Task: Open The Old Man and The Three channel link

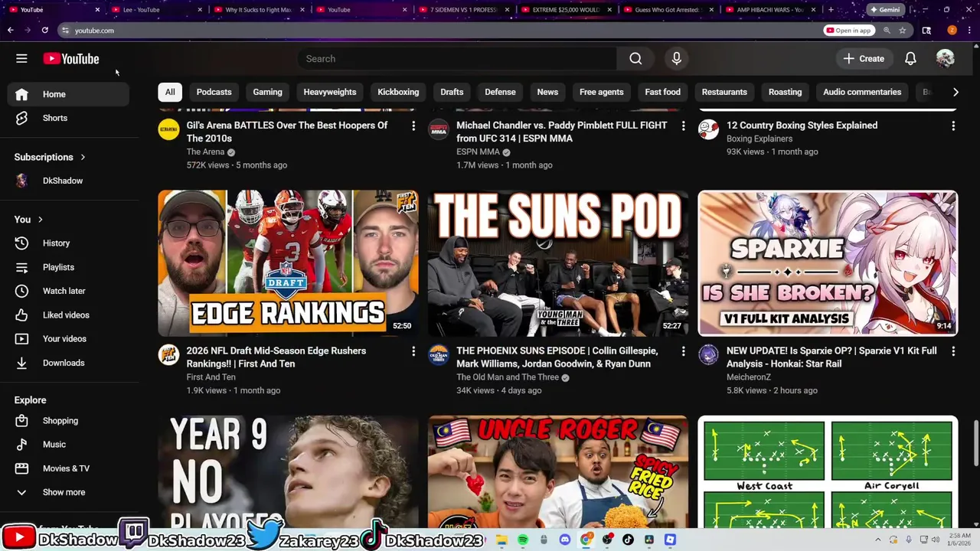Action: point(508,377)
